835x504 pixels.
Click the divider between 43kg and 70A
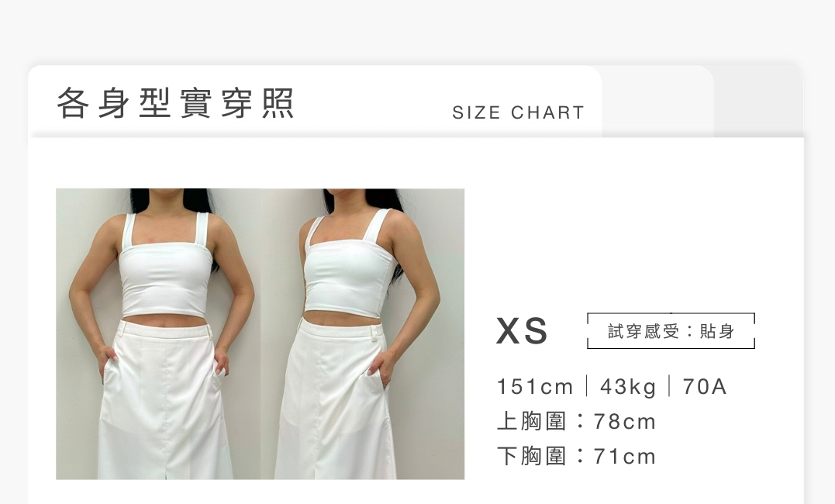click(x=669, y=385)
